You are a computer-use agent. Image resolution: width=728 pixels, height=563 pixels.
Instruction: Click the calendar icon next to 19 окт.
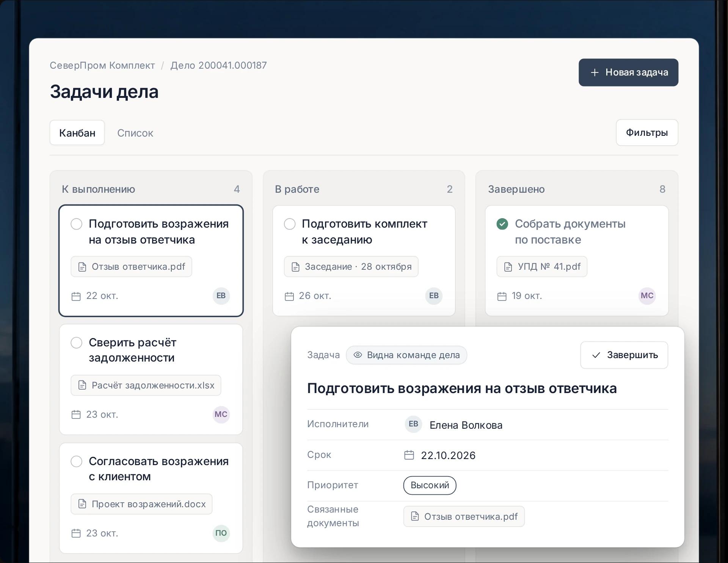502,296
